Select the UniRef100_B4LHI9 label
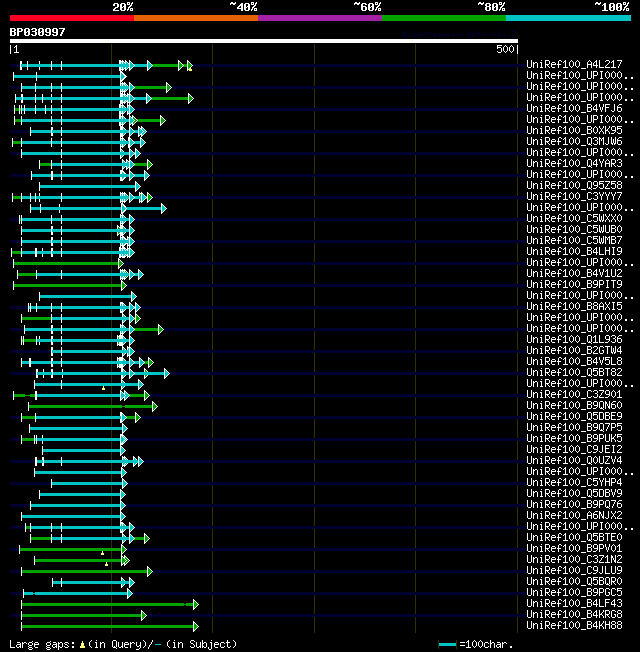The width and height of the screenshot is (640, 652). (x=574, y=252)
